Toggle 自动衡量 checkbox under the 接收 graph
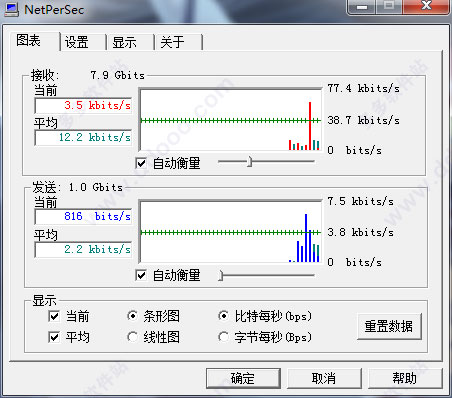Viewport: 452px width, 398px height. click(x=141, y=163)
